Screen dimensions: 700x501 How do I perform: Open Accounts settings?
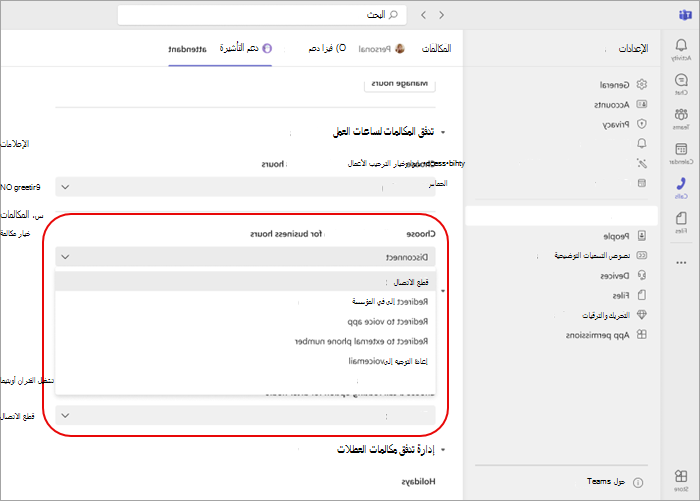point(611,105)
